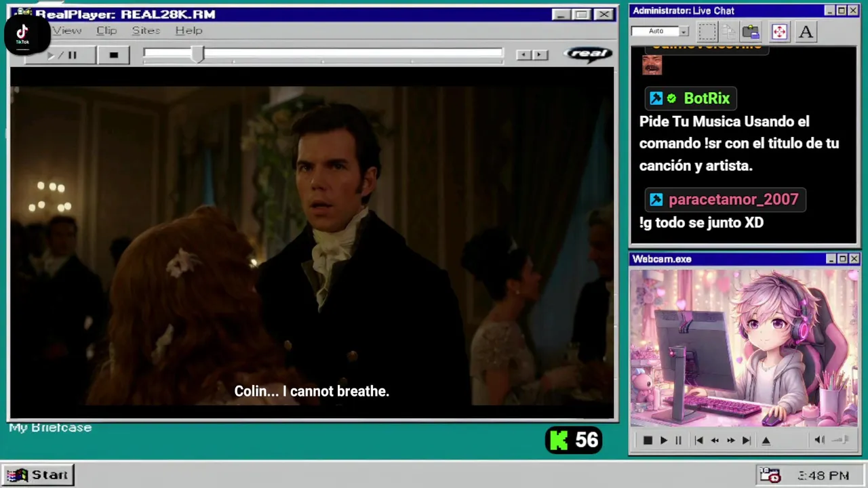Open the Clip menu in RealPlayer

pyautogui.click(x=106, y=30)
